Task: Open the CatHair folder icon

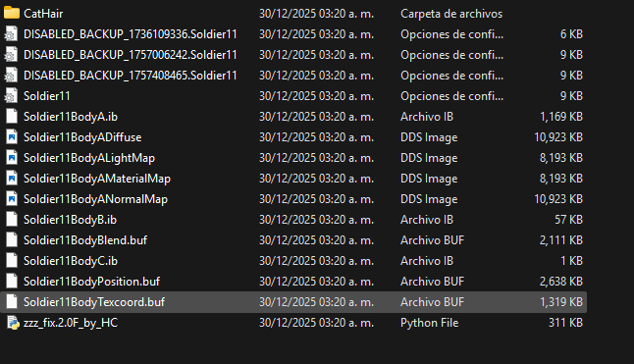Action: tap(12, 14)
